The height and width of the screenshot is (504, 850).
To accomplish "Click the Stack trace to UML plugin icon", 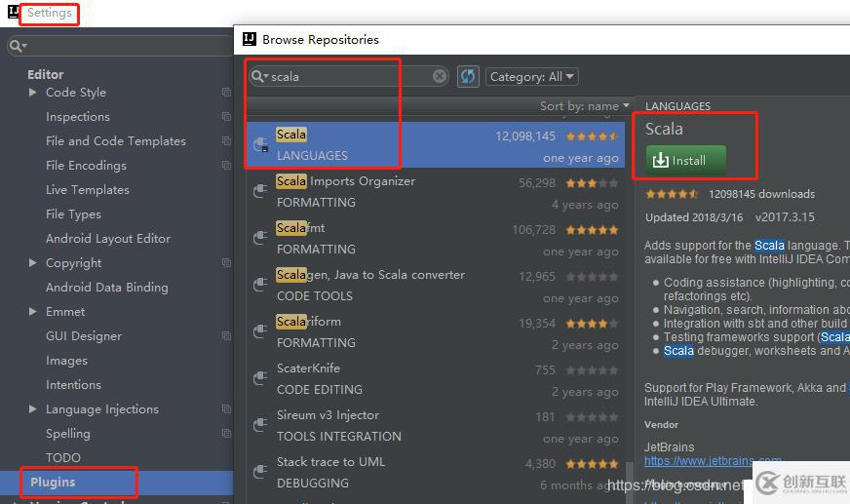I will click(260, 472).
